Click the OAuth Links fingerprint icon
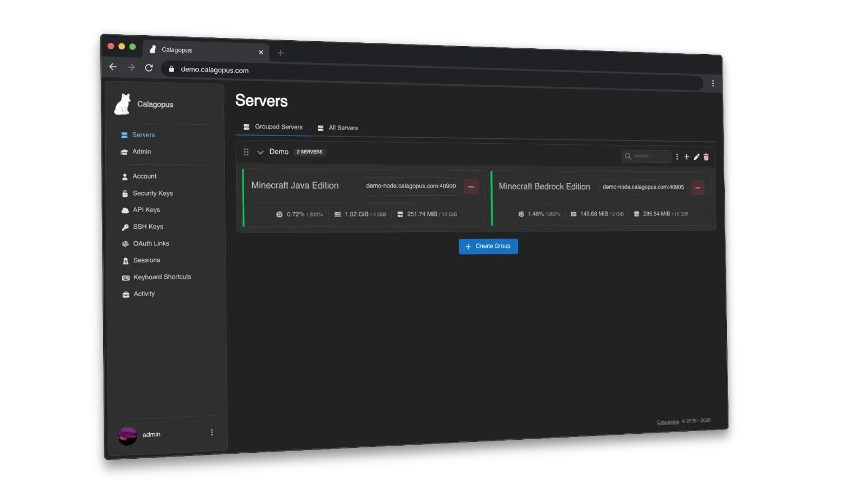This screenshot has width=868, height=488. [125, 244]
